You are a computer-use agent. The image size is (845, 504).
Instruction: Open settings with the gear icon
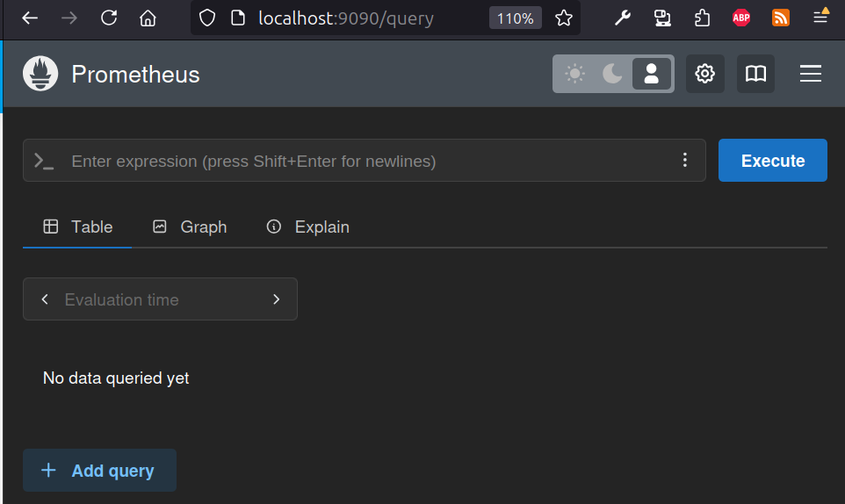point(704,74)
